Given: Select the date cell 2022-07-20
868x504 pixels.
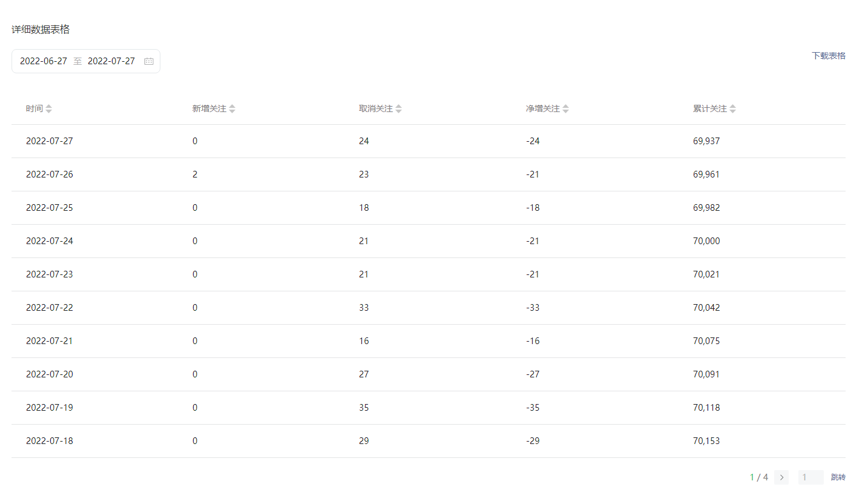Looking at the screenshot, I should coord(50,374).
